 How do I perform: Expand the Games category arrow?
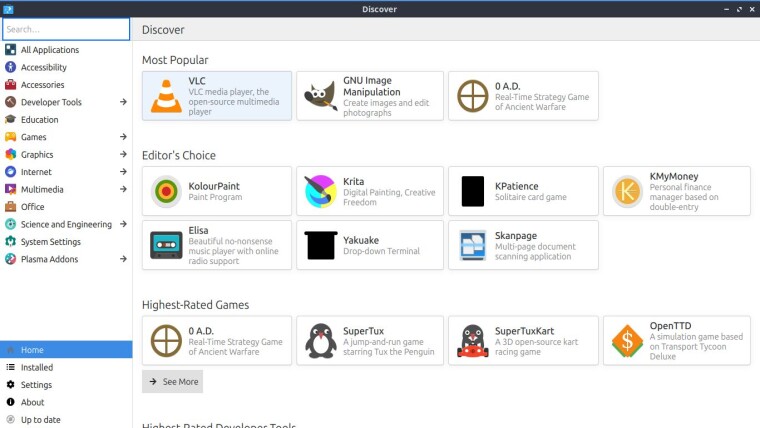(123, 137)
